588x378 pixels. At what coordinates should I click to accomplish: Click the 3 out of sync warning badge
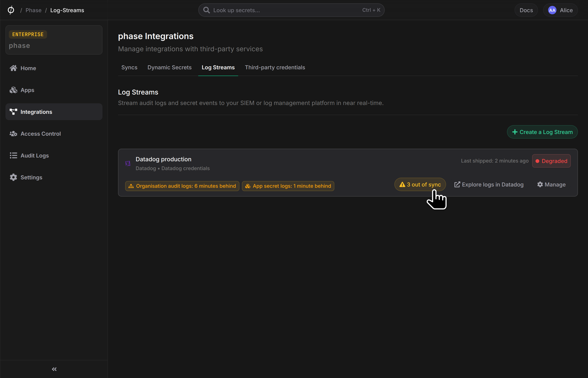pyautogui.click(x=420, y=184)
